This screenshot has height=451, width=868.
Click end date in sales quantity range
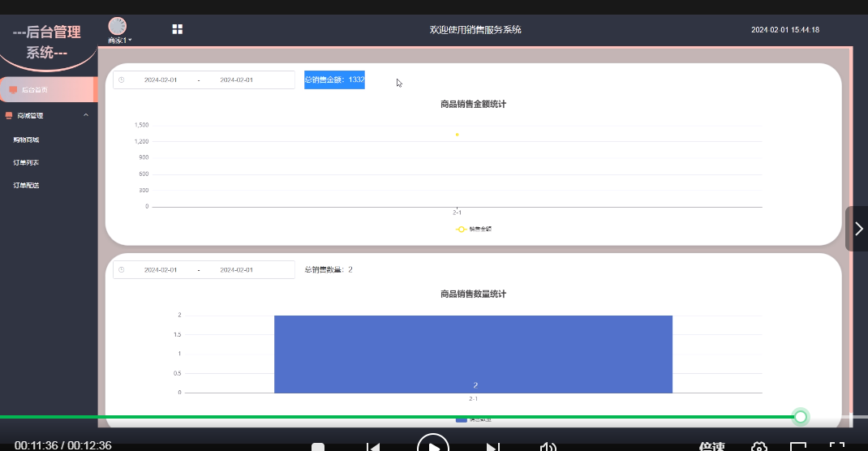pyautogui.click(x=236, y=270)
